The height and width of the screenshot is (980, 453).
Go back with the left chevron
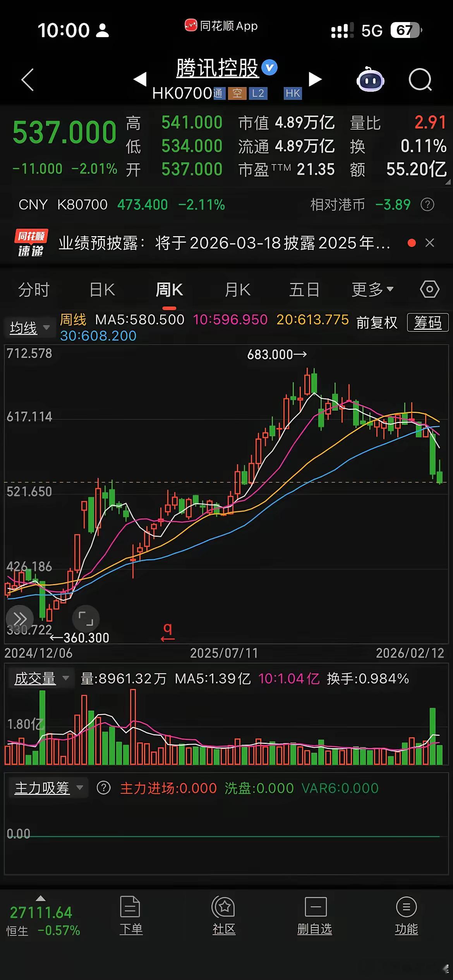pos(27,80)
